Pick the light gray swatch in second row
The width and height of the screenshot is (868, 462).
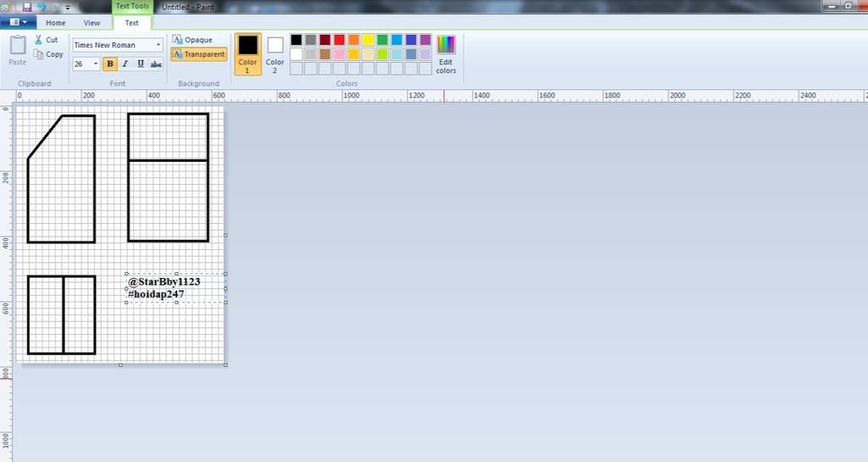pyautogui.click(x=310, y=54)
